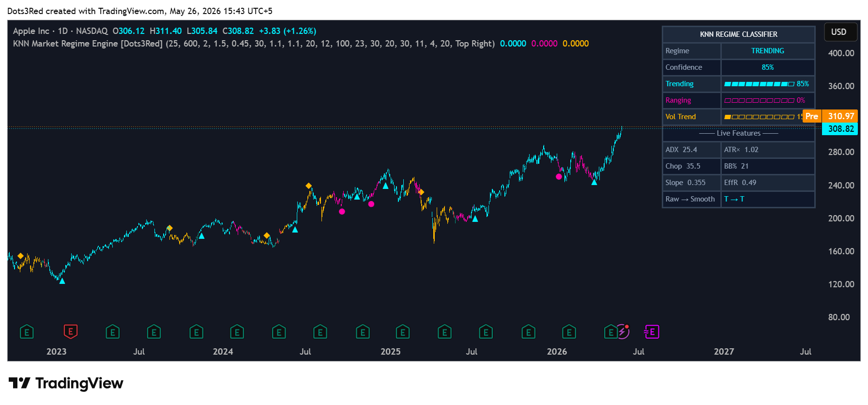
Task: Click the TRENDING regime value cell
Action: click(x=768, y=51)
